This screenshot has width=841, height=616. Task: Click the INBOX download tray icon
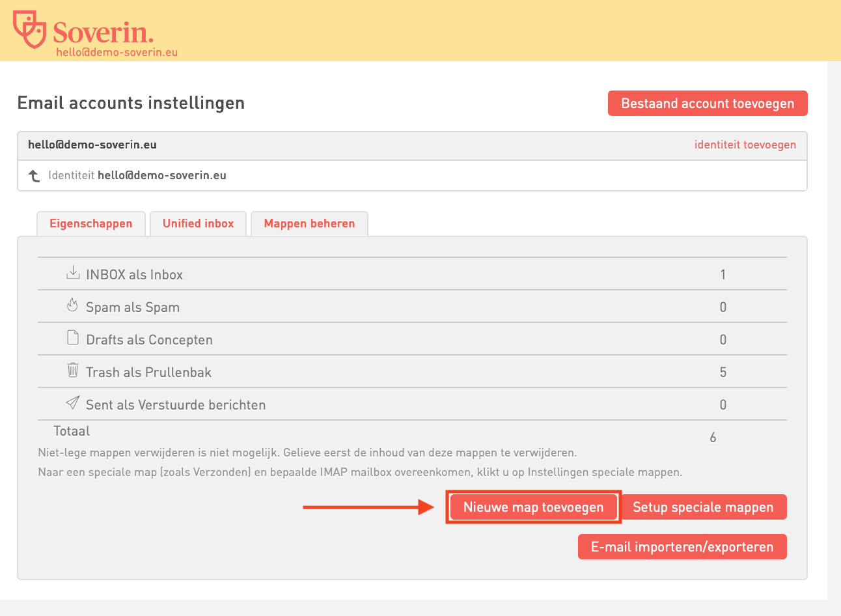(x=73, y=273)
